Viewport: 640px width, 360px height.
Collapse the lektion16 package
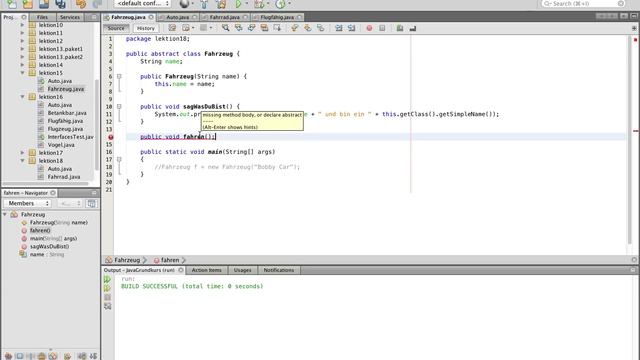click(22, 97)
